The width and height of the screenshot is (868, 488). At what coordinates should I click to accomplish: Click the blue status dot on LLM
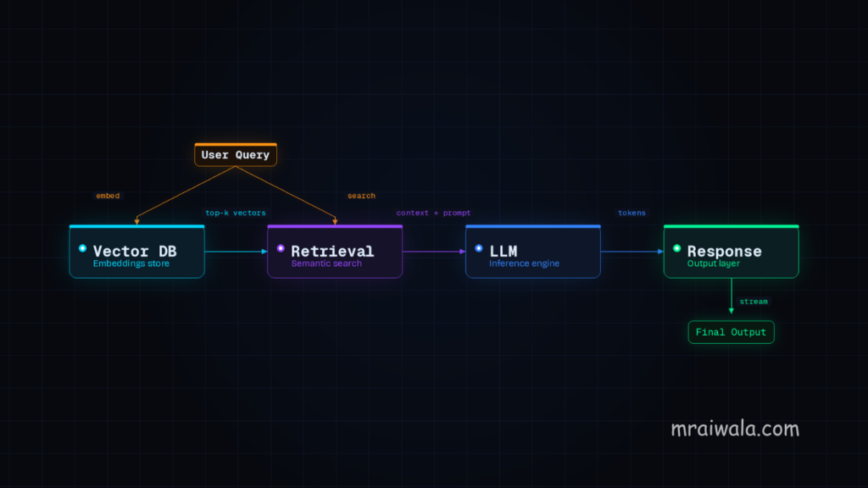(x=480, y=247)
